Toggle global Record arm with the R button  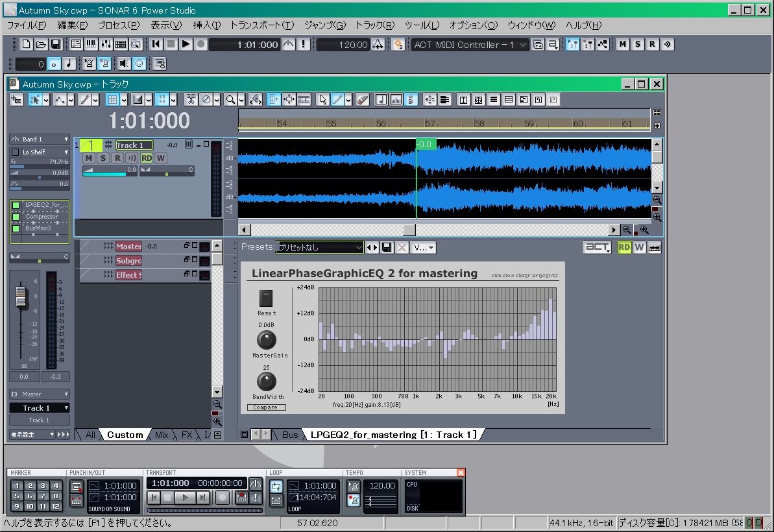pyautogui.click(x=652, y=44)
